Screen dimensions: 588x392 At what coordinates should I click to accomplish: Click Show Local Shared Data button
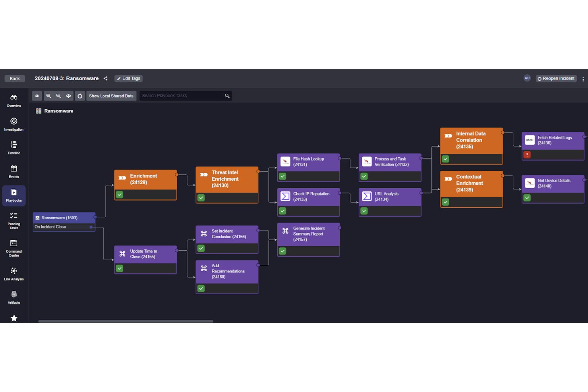[x=111, y=96]
